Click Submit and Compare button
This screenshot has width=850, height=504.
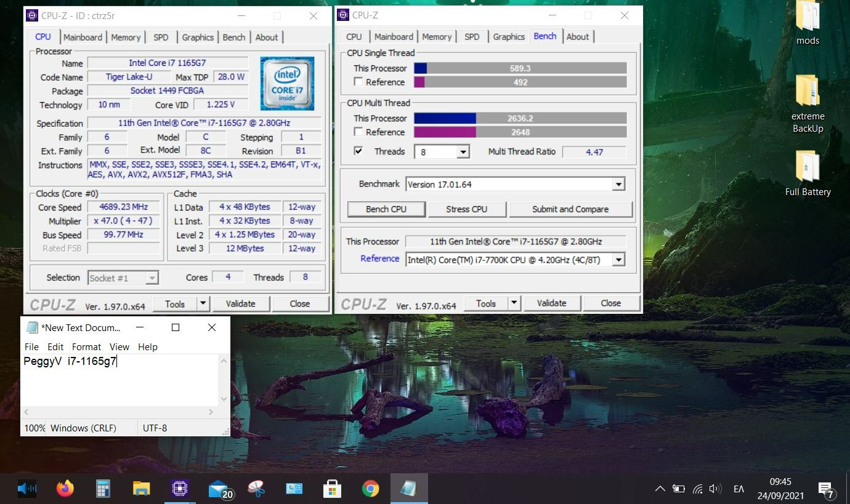[570, 209]
